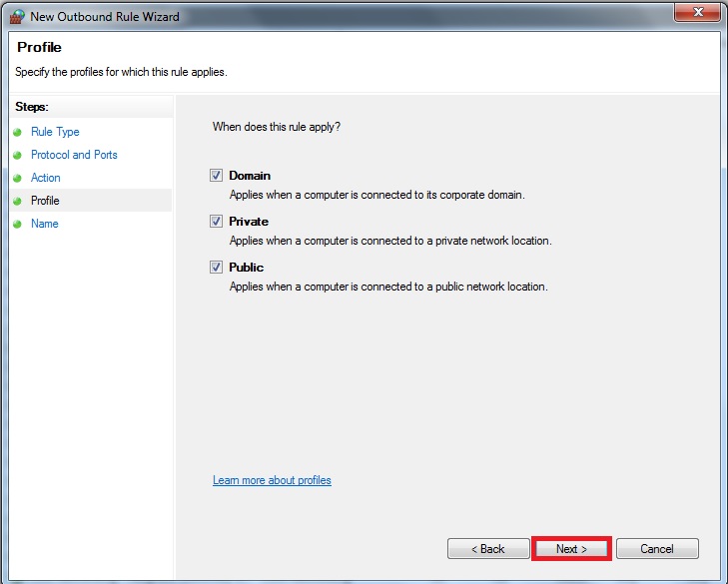Open Learn more about profiles link

pos(272,480)
